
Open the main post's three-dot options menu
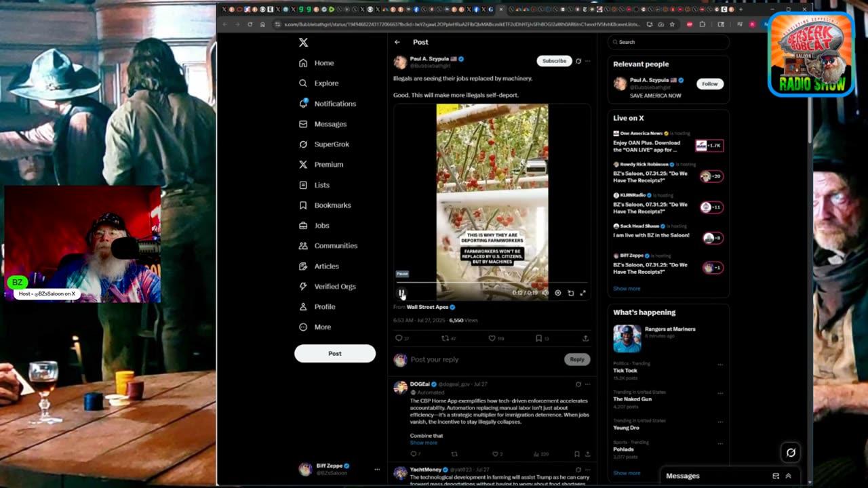588,61
